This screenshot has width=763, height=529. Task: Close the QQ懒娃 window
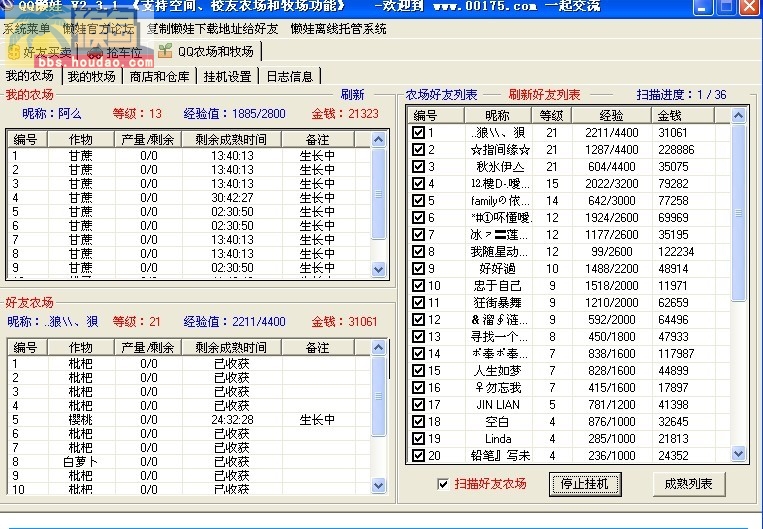750,7
